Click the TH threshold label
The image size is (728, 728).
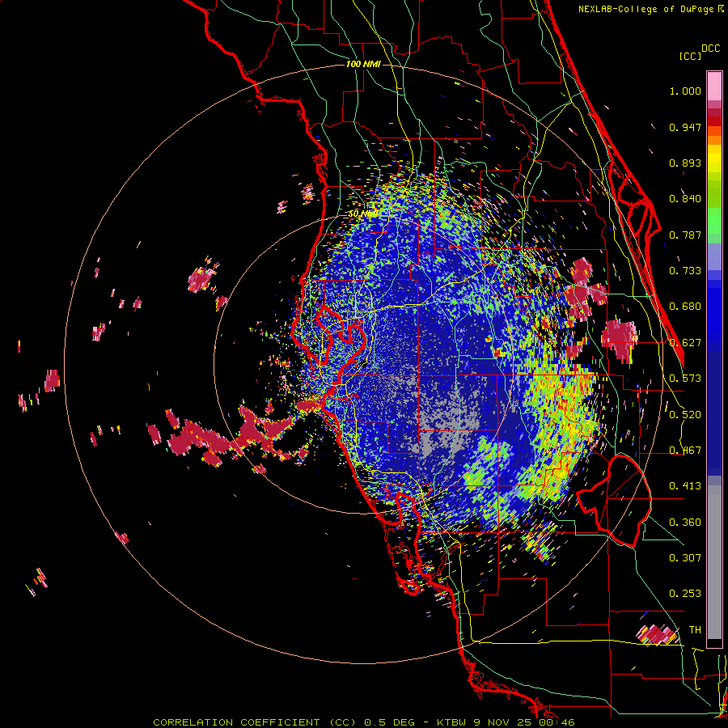(x=695, y=630)
